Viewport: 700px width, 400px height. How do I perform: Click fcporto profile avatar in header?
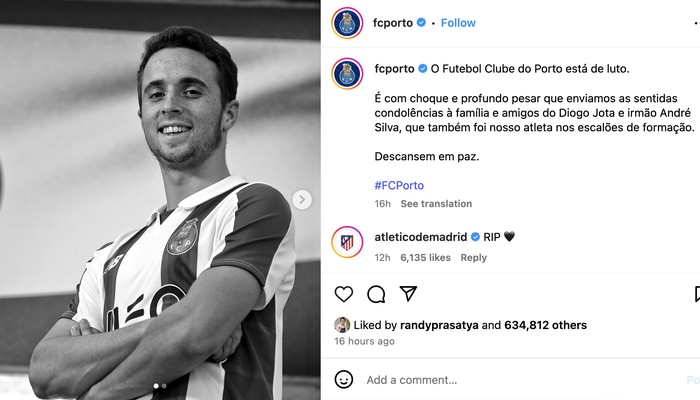tap(347, 23)
